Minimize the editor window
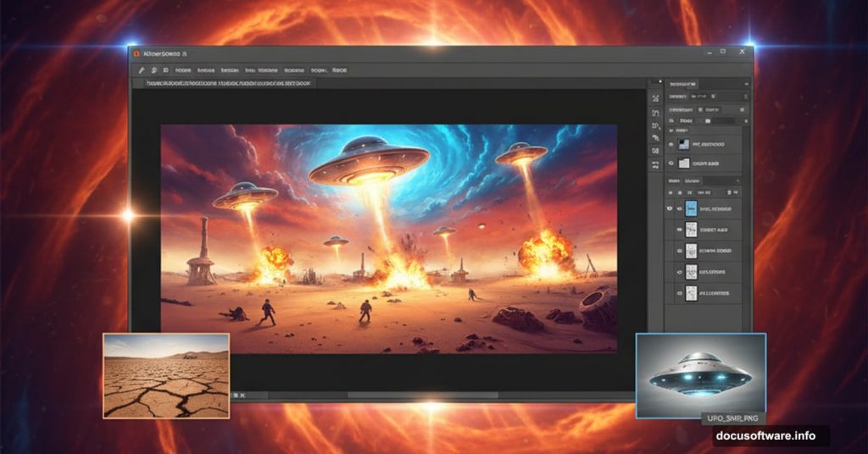This screenshot has width=868, height=454. coord(709,52)
